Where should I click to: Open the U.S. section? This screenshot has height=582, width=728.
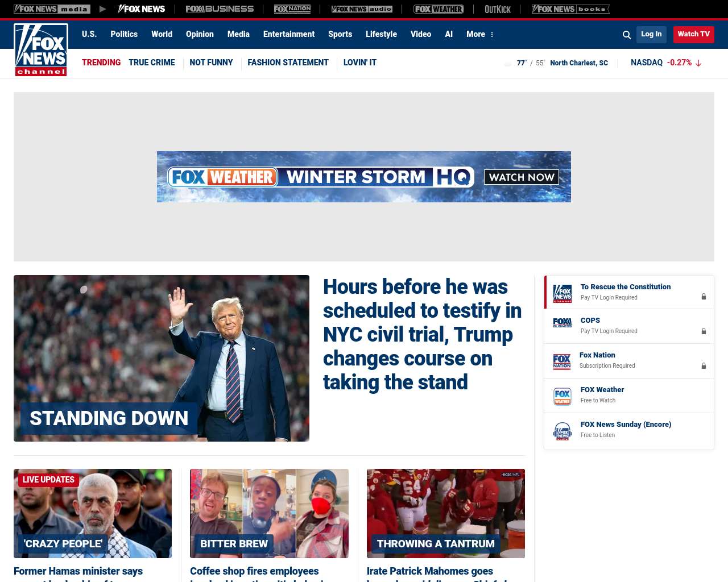click(x=89, y=34)
